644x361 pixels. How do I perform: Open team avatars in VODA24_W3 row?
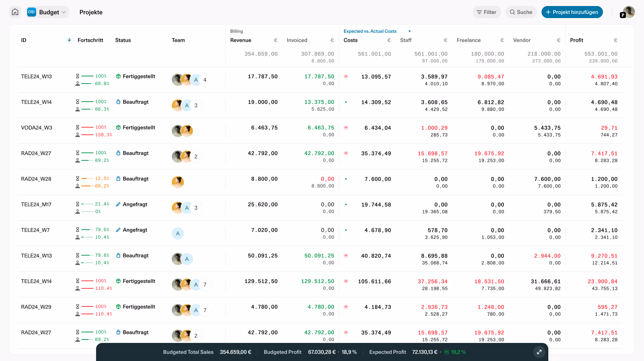182,131
